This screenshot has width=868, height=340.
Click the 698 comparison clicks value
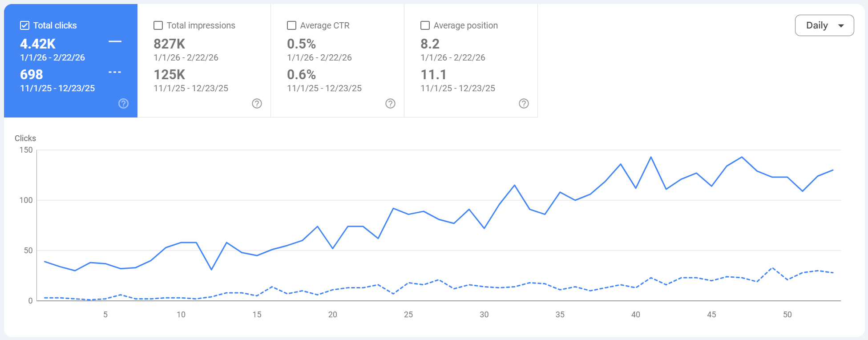31,75
